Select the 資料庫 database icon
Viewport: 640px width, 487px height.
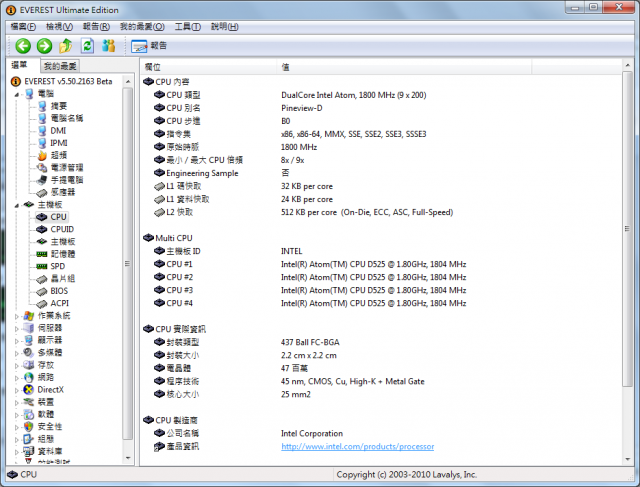(29, 451)
